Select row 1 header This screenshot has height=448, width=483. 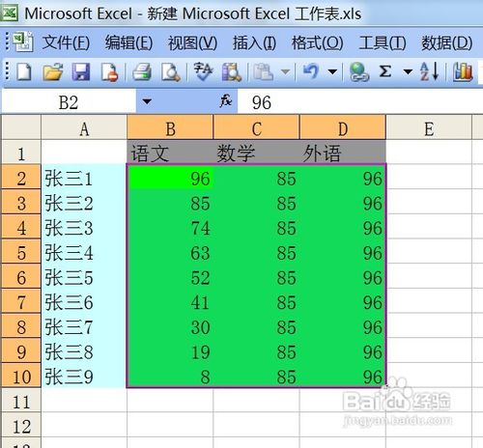pyautogui.click(x=21, y=153)
